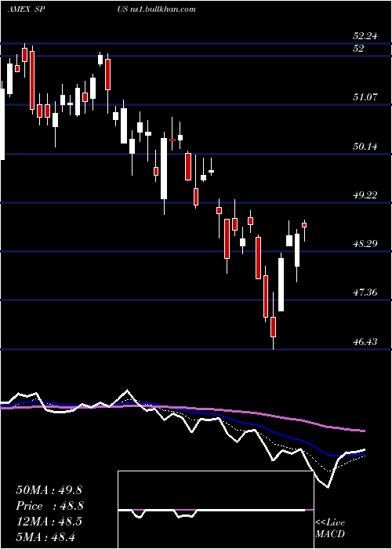Click the tall white recovery candle after the low
This screenshot has width=392, height=549.
click(x=281, y=284)
